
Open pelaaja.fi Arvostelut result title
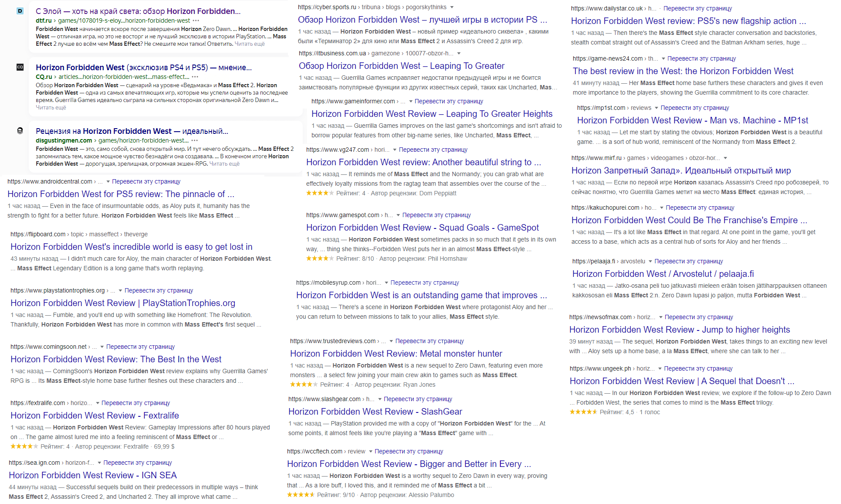point(663,274)
